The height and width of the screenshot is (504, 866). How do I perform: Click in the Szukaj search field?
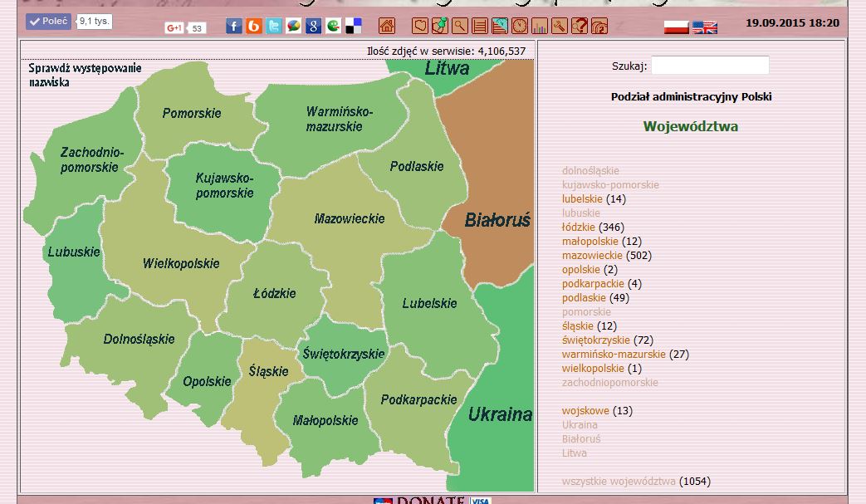coord(710,66)
